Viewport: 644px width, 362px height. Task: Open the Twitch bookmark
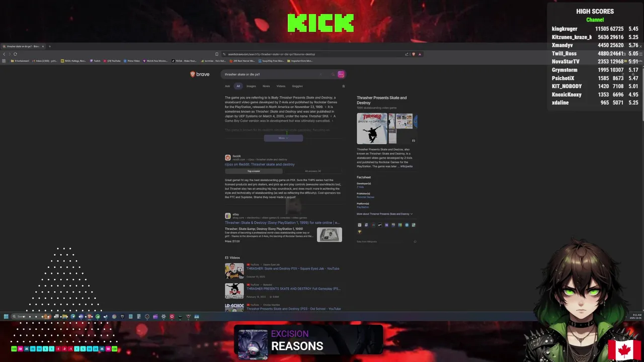pos(96,61)
